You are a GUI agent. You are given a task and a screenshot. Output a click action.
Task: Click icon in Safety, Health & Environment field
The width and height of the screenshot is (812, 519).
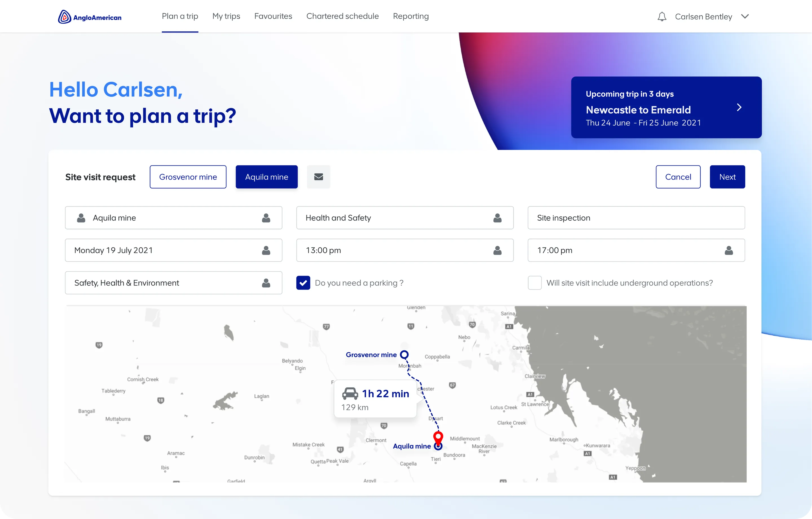coord(266,282)
